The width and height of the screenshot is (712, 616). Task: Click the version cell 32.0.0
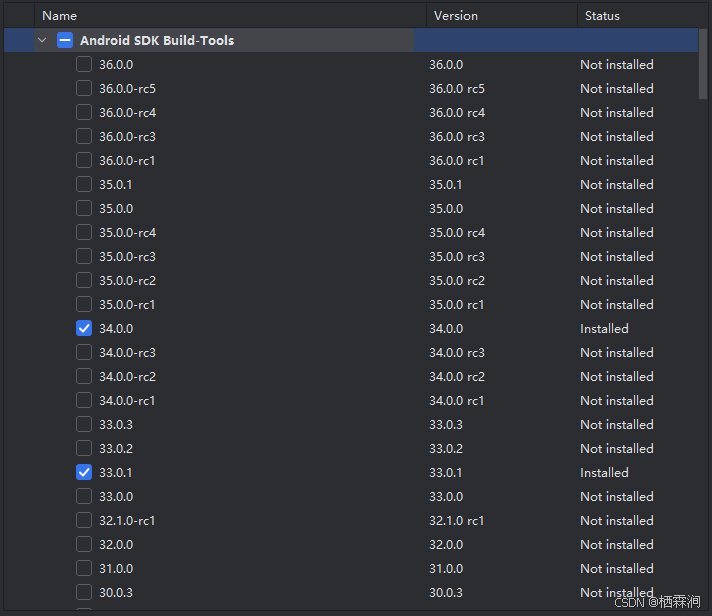(446, 545)
